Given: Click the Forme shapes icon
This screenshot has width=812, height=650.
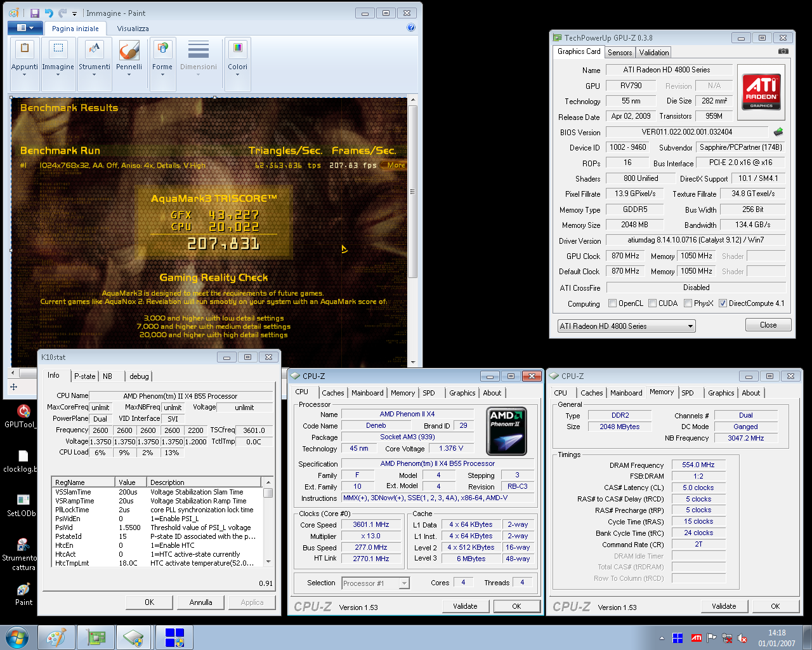Looking at the screenshot, I should 162,49.
